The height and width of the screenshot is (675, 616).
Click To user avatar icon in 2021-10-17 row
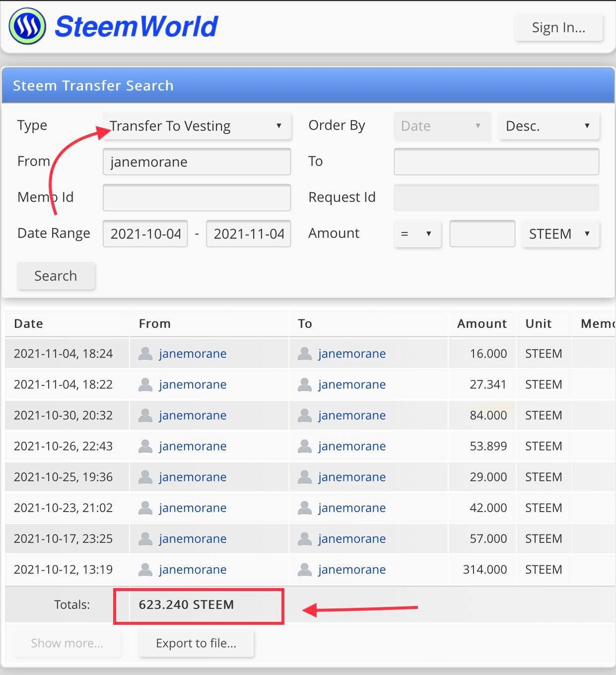click(305, 538)
